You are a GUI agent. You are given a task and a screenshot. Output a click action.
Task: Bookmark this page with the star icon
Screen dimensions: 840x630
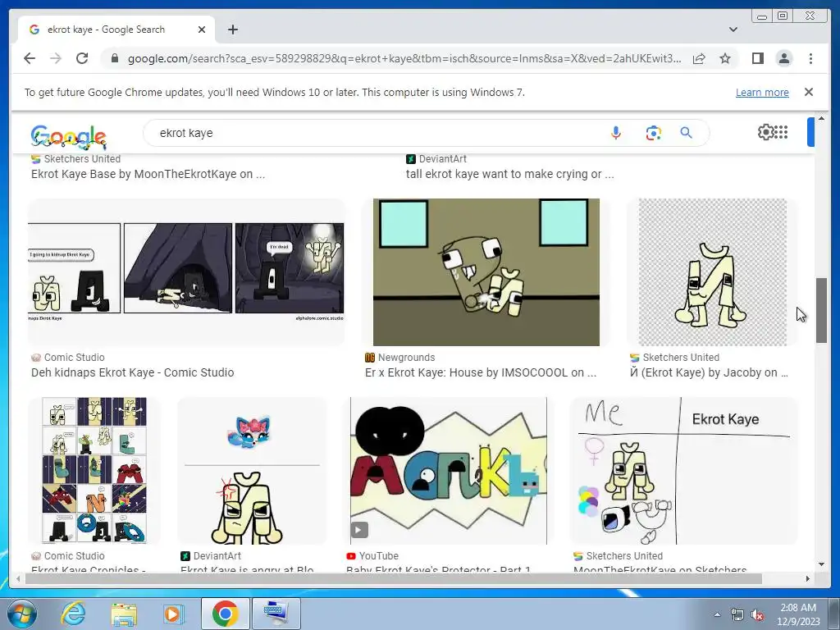pos(725,58)
